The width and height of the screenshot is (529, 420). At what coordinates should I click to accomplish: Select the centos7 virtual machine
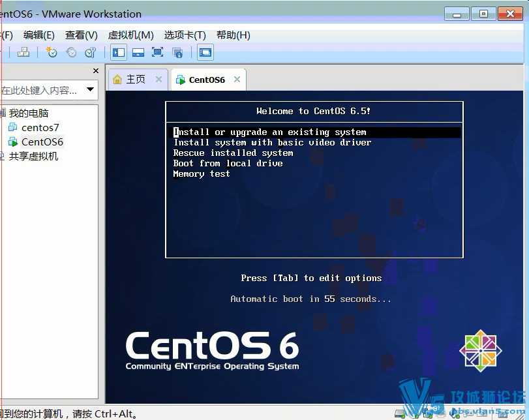(40, 128)
